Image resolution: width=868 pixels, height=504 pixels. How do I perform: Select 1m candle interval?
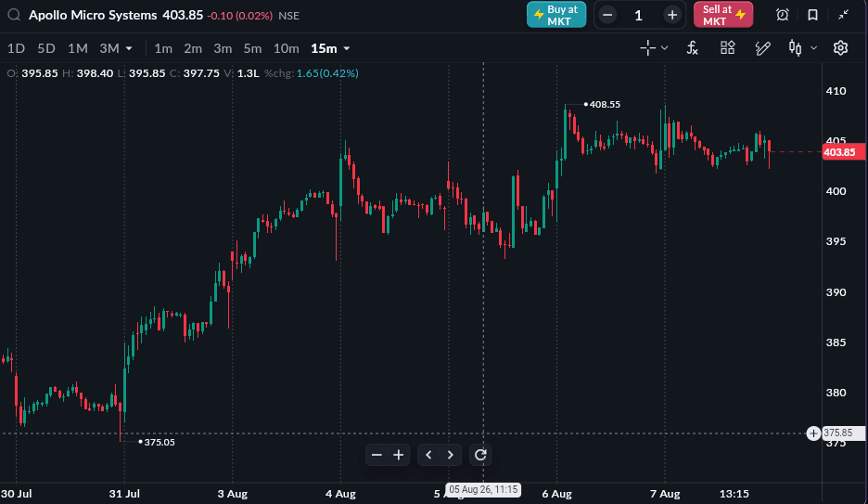point(163,49)
